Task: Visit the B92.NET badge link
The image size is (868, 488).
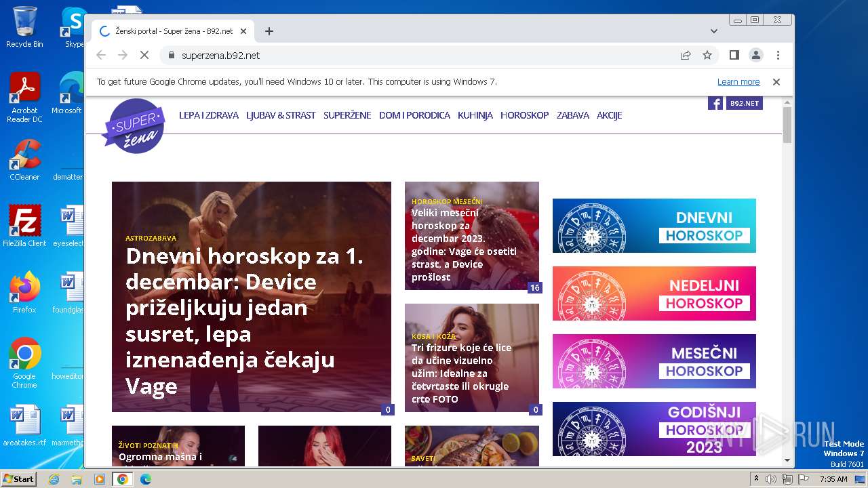Action: pyautogui.click(x=745, y=103)
